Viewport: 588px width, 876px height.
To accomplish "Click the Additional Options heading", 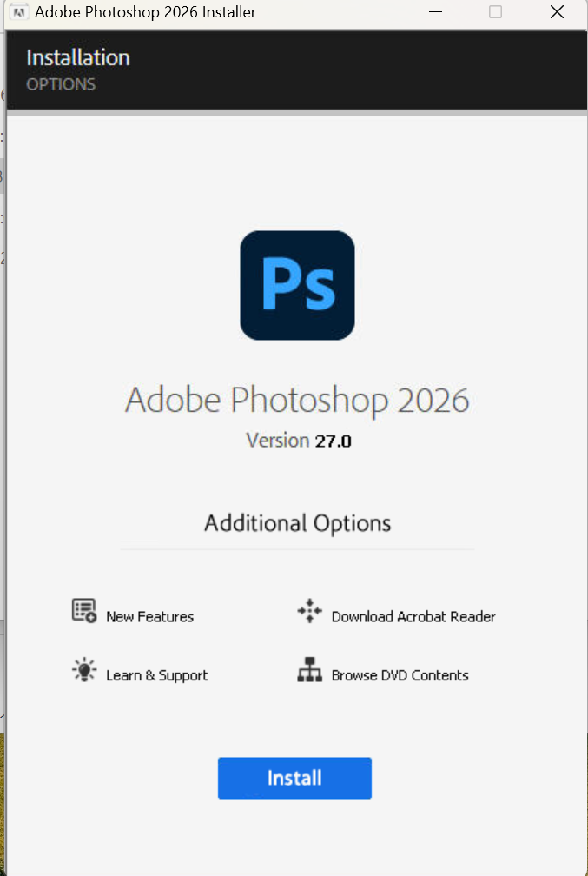I will click(x=297, y=523).
